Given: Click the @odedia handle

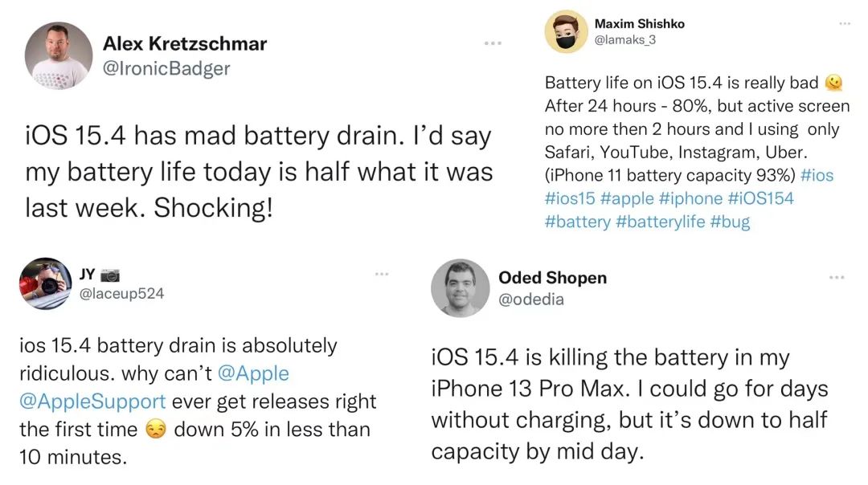Looking at the screenshot, I should [531, 300].
